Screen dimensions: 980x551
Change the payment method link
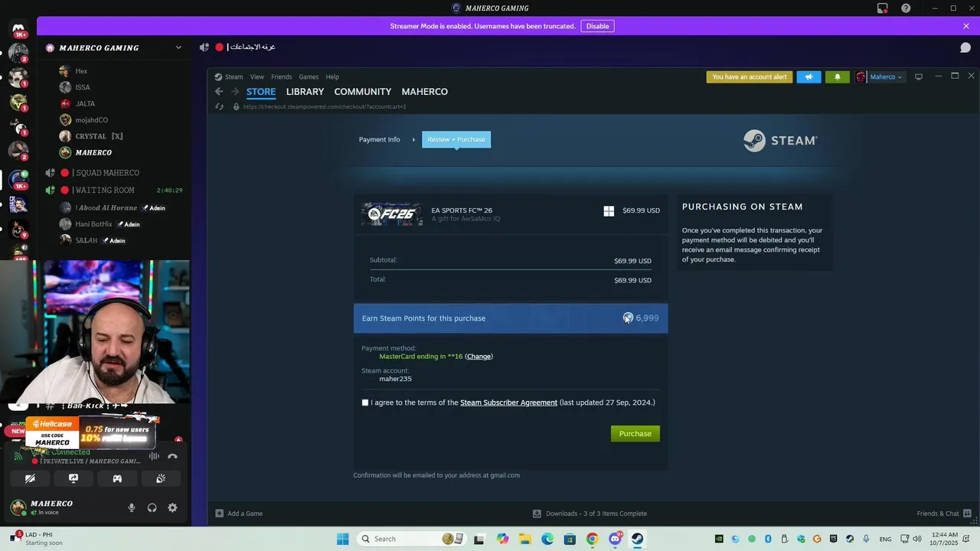[x=479, y=357]
